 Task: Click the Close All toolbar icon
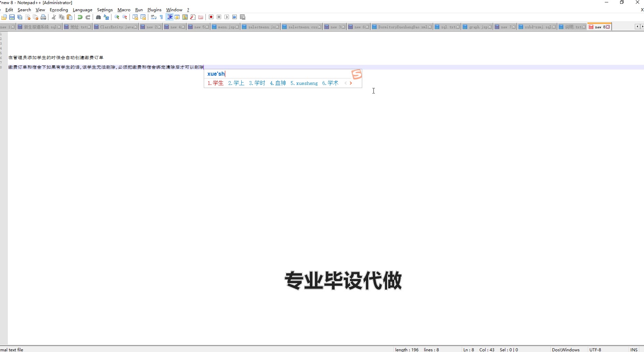35,17
